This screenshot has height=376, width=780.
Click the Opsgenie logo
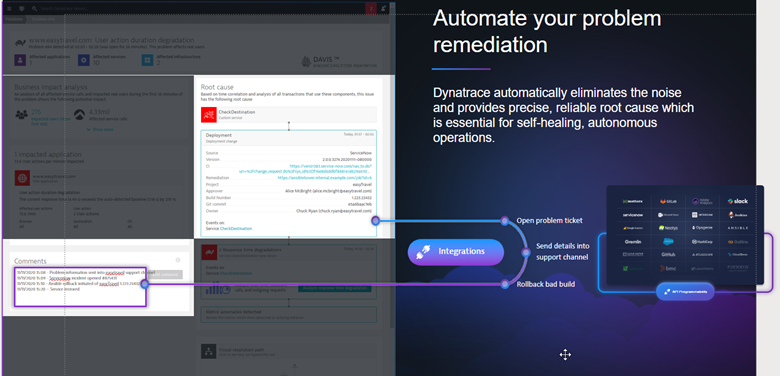click(701, 228)
